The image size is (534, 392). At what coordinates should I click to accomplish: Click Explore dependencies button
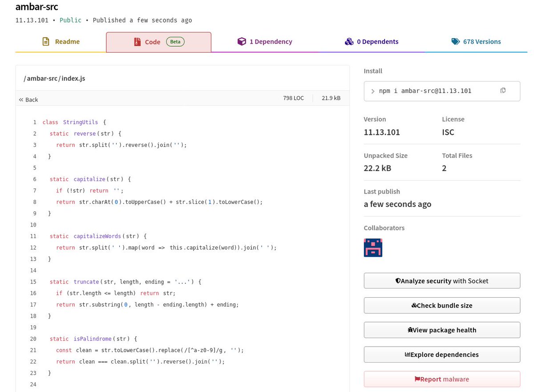click(x=442, y=354)
